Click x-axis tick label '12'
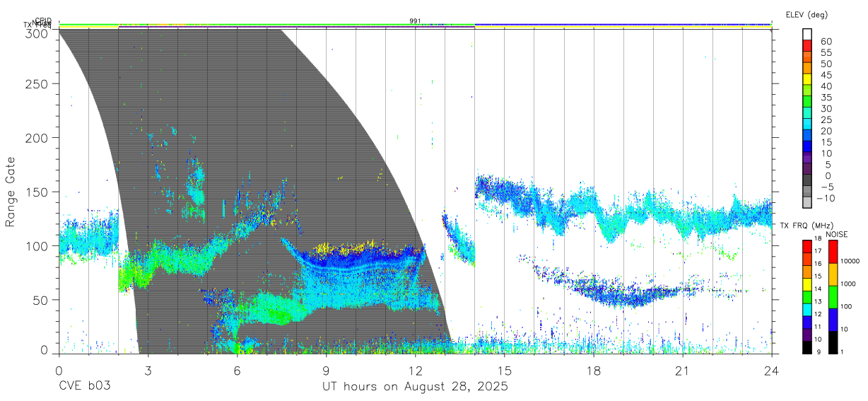868x401 pixels. [x=415, y=371]
